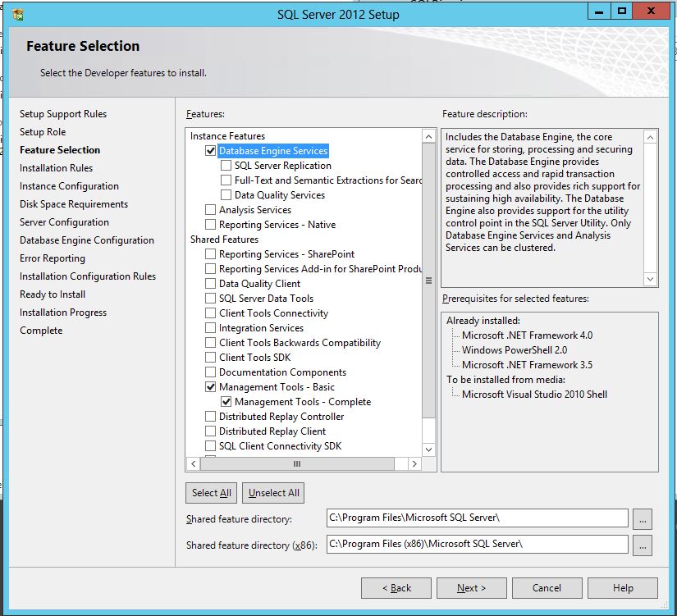Browse for the shared feature directory (x86)

pos(643,545)
